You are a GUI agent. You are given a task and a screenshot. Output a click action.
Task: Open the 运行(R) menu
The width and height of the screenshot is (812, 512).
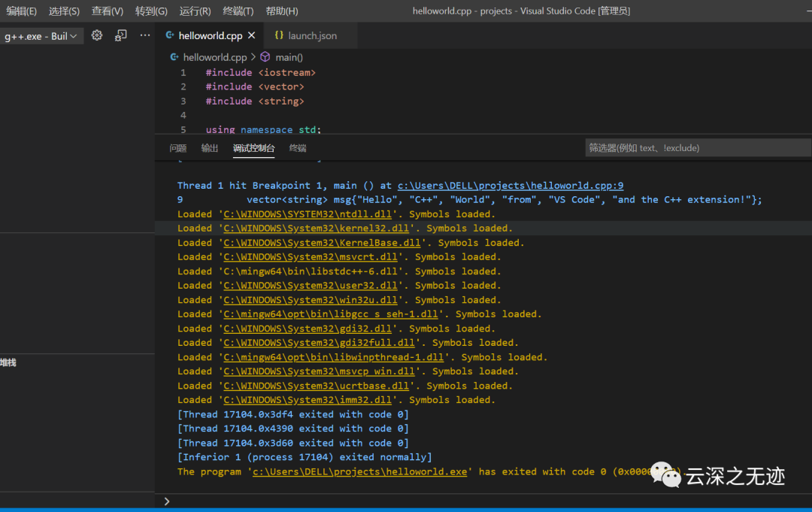[x=195, y=11]
